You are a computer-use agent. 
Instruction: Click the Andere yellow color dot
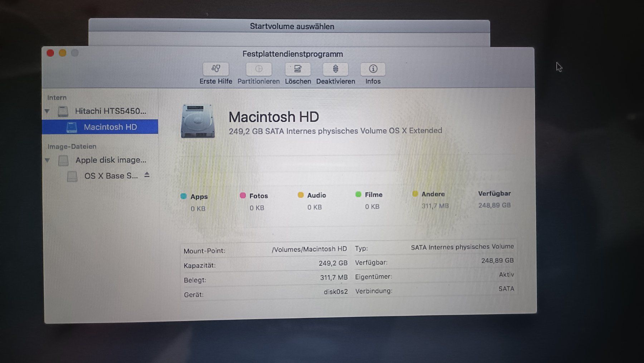coord(415,194)
